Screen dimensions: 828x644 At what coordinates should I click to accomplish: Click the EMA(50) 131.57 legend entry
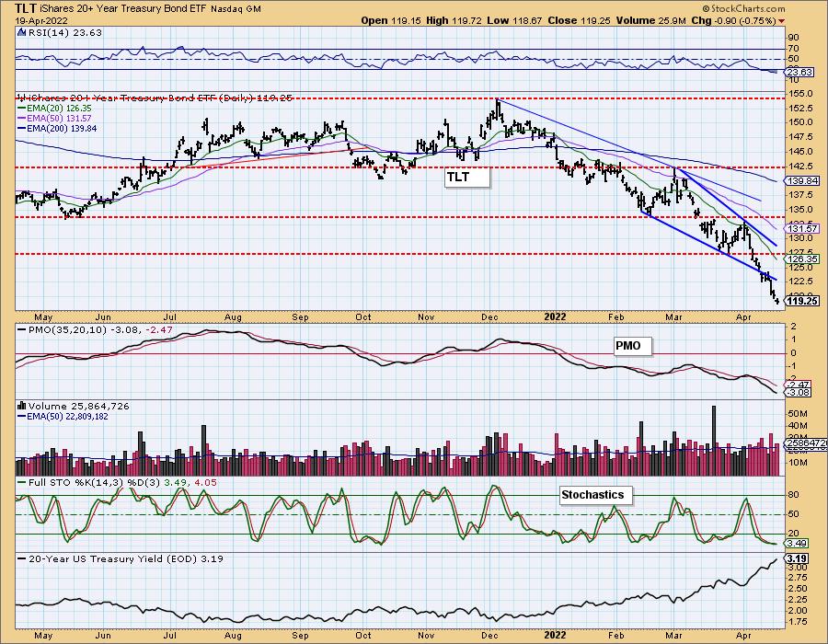[x=59, y=119]
